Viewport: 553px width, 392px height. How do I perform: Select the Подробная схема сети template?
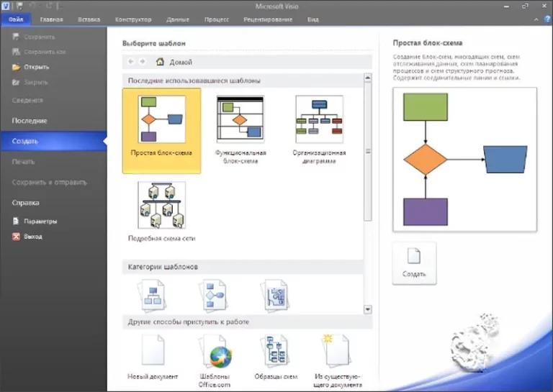pos(161,205)
